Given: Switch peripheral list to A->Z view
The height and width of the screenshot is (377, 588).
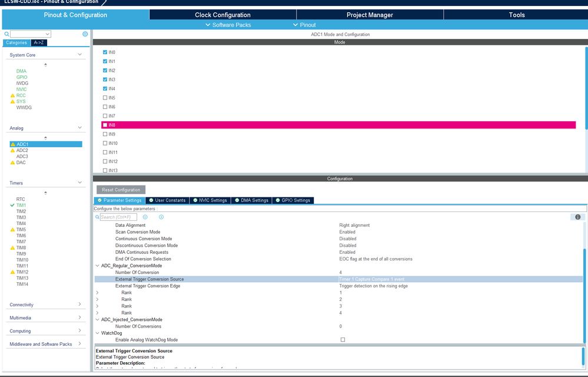Looking at the screenshot, I should 39,43.
